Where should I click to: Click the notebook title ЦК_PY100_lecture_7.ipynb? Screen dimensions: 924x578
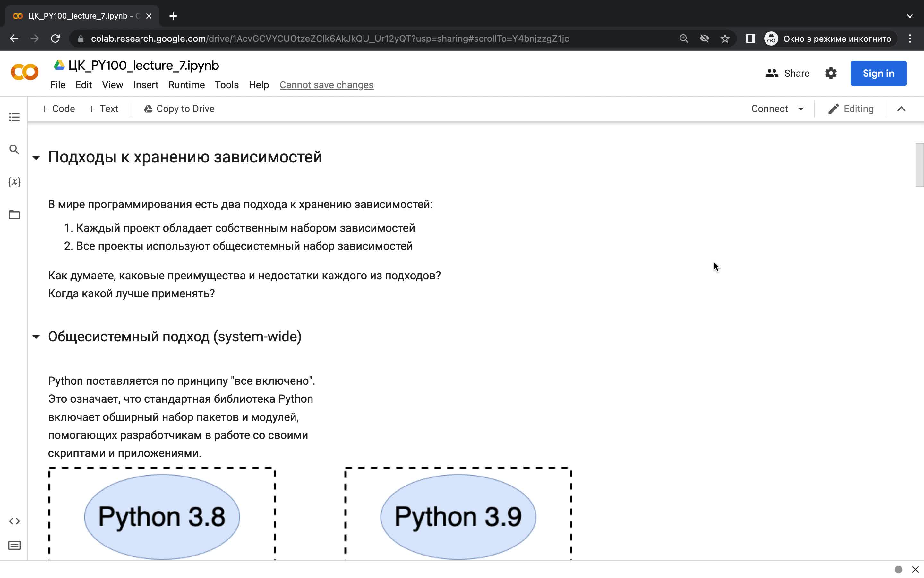coord(143,66)
